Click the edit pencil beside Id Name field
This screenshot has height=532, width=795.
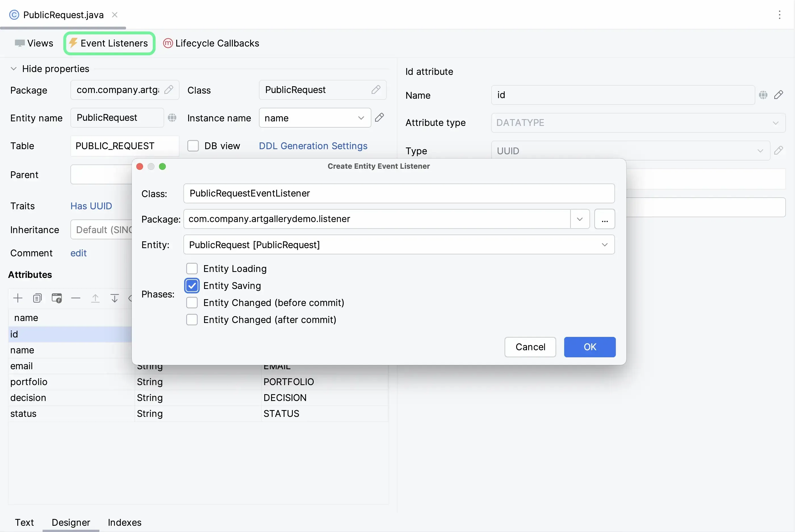click(779, 95)
